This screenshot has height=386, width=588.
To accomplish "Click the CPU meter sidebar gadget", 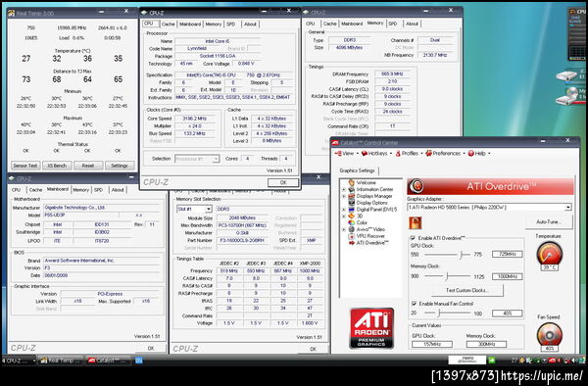I will pyautogui.click(x=577, y=34).
